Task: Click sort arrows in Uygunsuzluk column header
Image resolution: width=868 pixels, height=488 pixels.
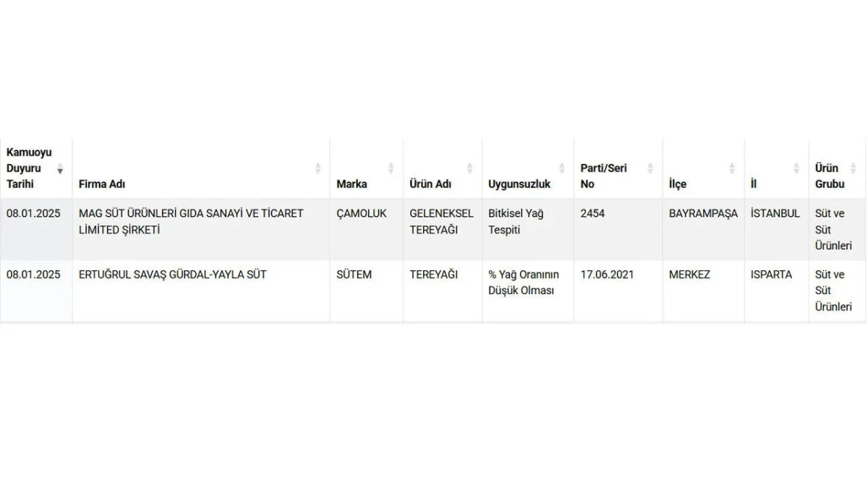Action: [562, 168]
